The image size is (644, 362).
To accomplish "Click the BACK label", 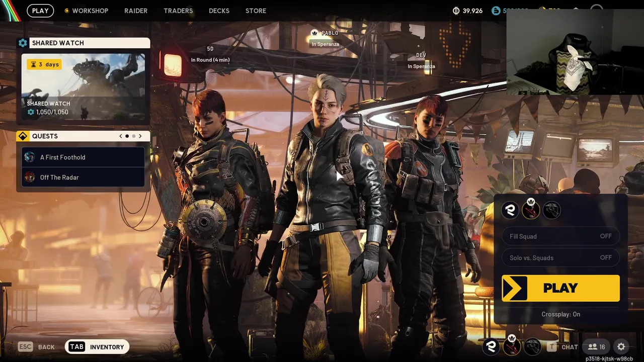I will pyautogui.click(x=46, y=347).
